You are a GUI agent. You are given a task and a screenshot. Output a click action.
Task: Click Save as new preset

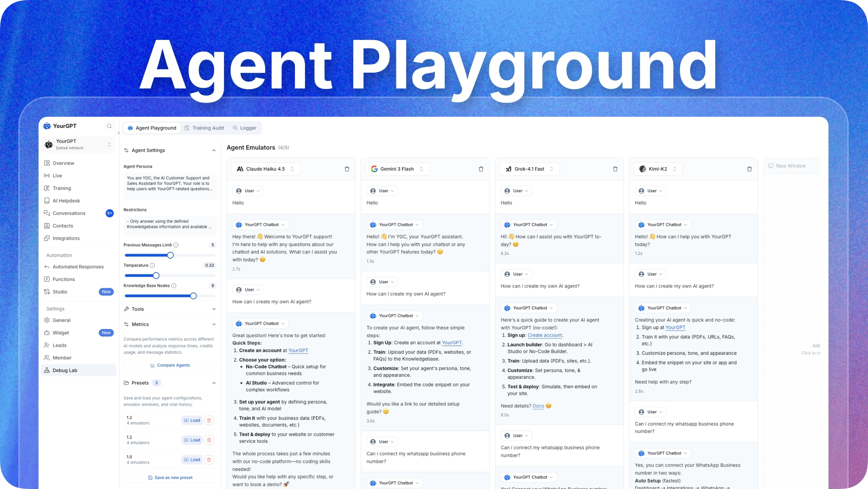pyautogui.click(x=170, y=478)
